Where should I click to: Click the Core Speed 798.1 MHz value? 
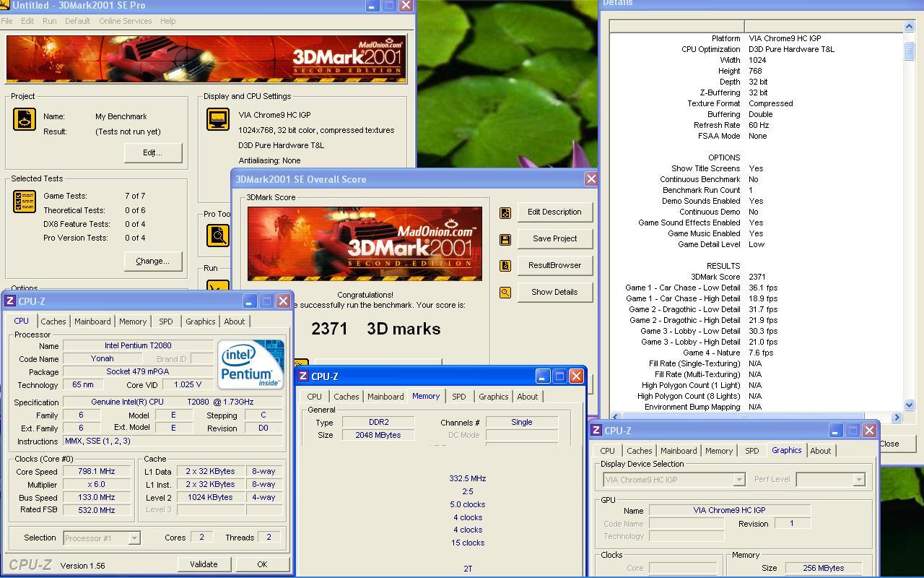[96, 471]
